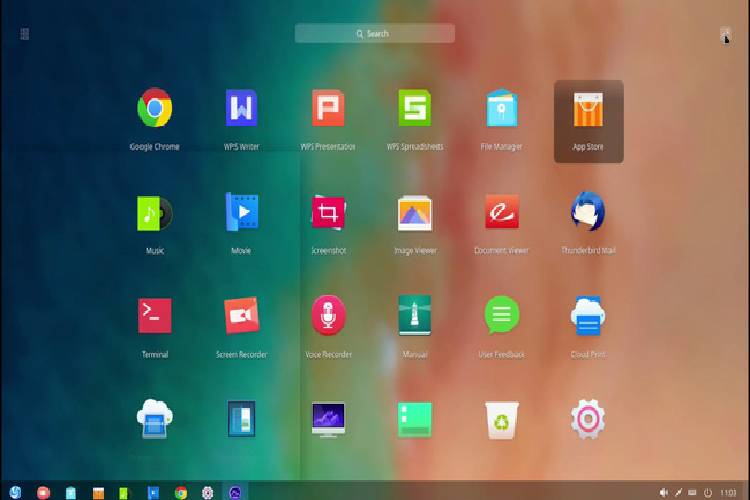Launch the Screenshot tool
750x500 pixels.
(328, 212)
